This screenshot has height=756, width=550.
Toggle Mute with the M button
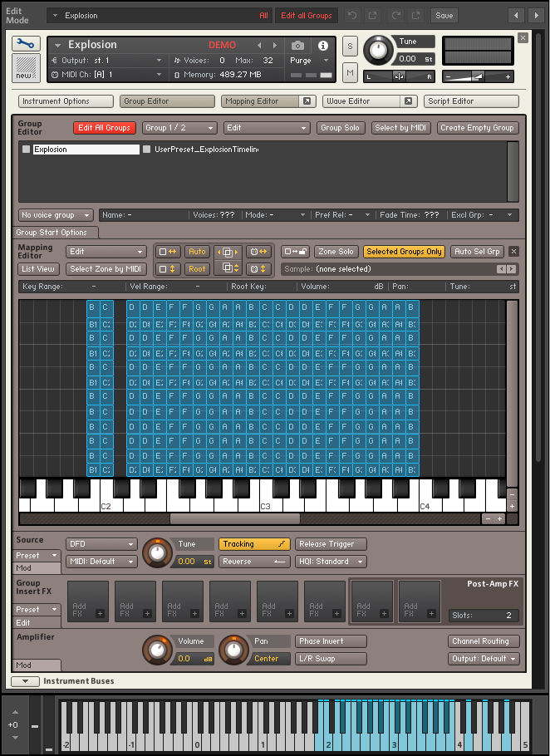(350, 73)
